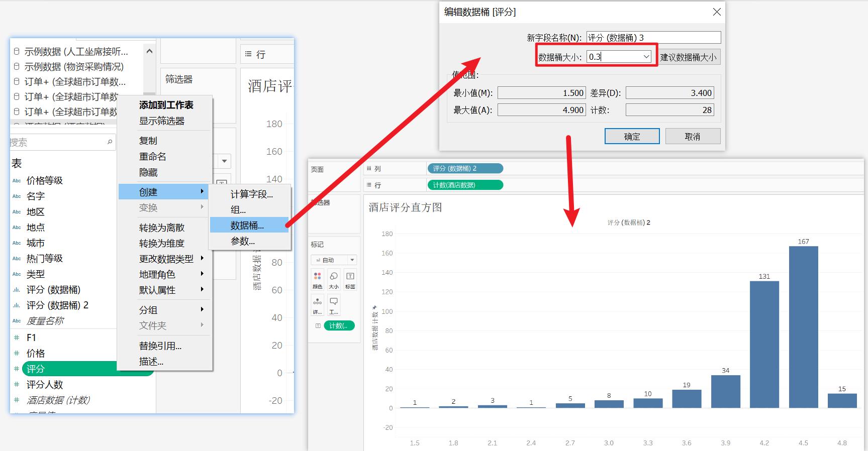Screen dimensions: 868x451
Task: Click the # measure icon beside 价格
Action: pyautogui.click(x=17, y=353)
